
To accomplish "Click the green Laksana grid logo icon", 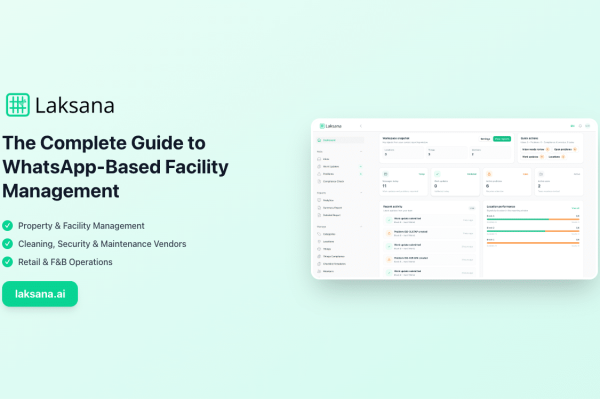I will point(18,104).
